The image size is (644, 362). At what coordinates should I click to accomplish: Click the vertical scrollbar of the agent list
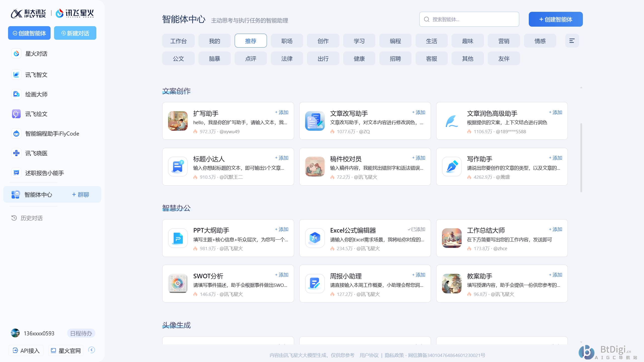pos(581,158)
